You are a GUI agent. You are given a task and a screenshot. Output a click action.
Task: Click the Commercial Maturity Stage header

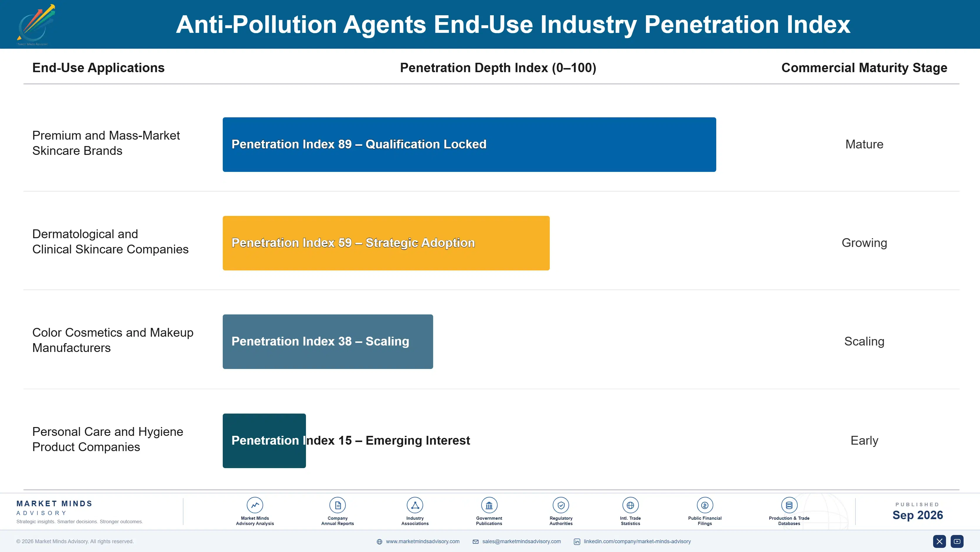(x=864, y=68)
